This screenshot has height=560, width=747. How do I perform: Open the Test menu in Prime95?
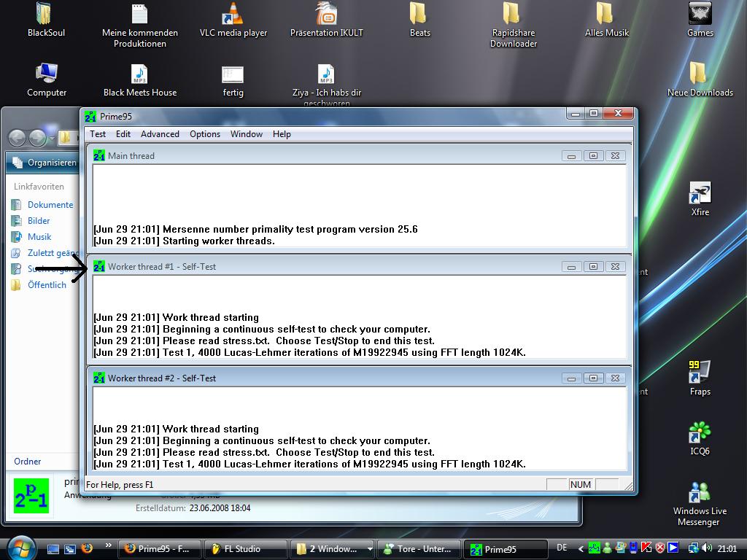tap(98, 134)
